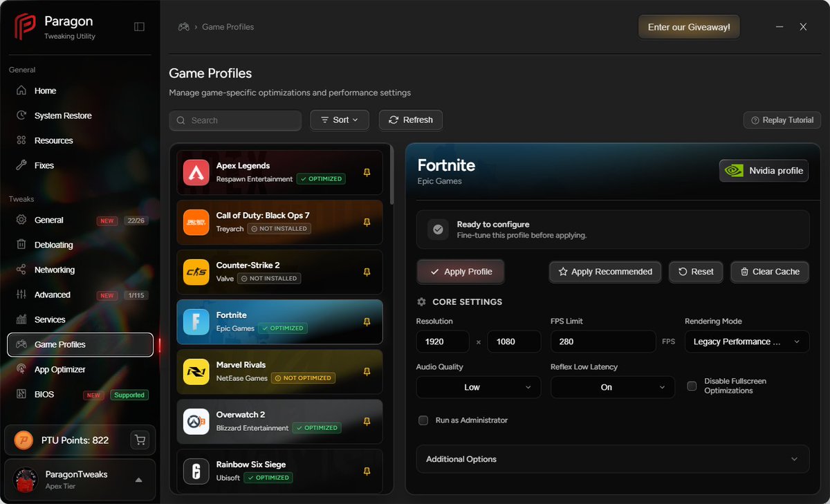Collapse sidebar using panel toggle icon

point(139,27)
